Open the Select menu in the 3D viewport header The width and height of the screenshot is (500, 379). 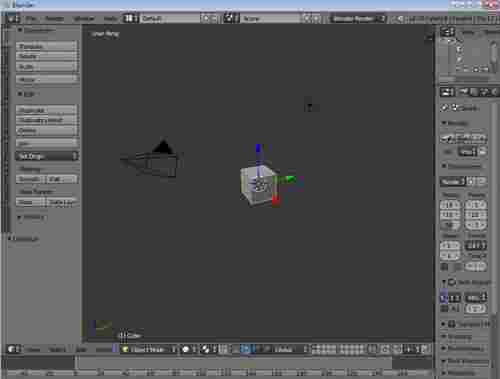(x=57, y=349)
